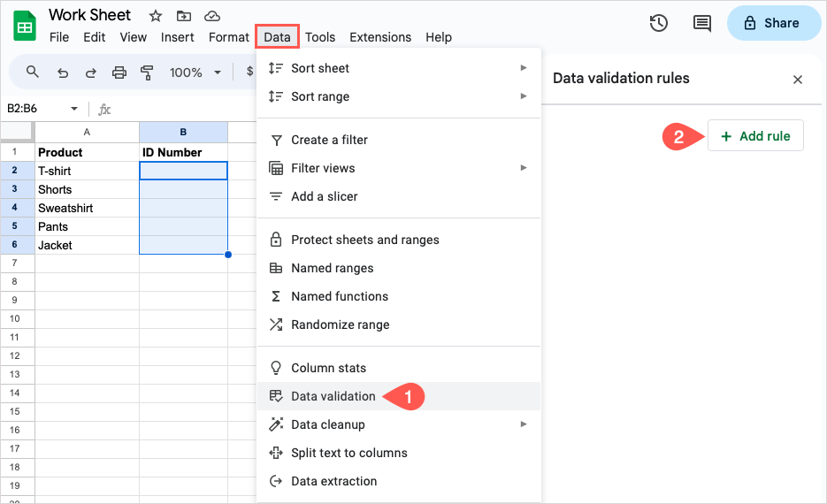The image size is (827, 504).
Task: Click the search magnifier in toolbar
Action: (33, 73)
